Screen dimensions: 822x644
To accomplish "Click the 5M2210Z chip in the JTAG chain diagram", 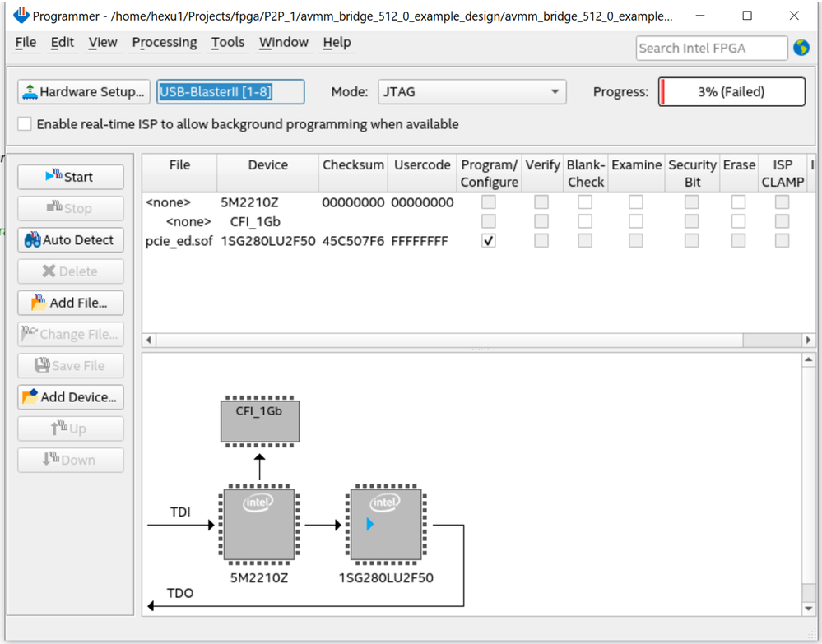I will coord(259,525).
